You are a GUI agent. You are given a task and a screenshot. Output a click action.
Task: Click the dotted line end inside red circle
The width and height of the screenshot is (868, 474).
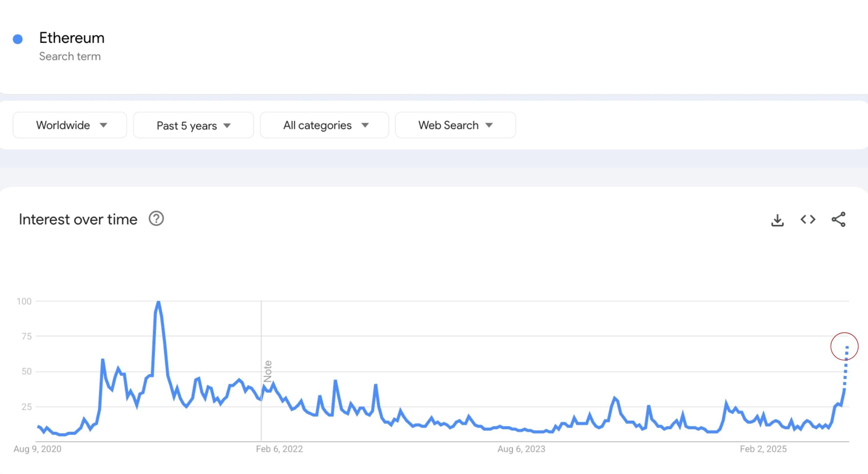847,348
